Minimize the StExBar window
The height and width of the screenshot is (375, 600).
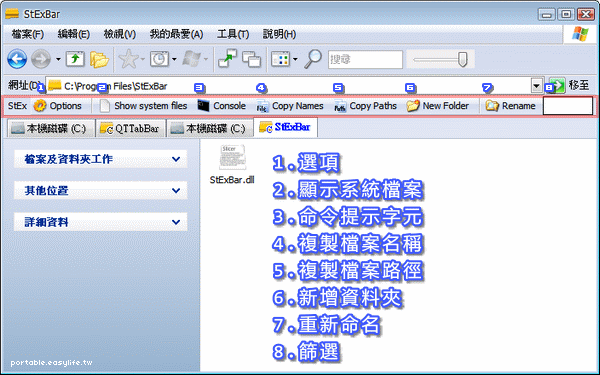point(547,15)
